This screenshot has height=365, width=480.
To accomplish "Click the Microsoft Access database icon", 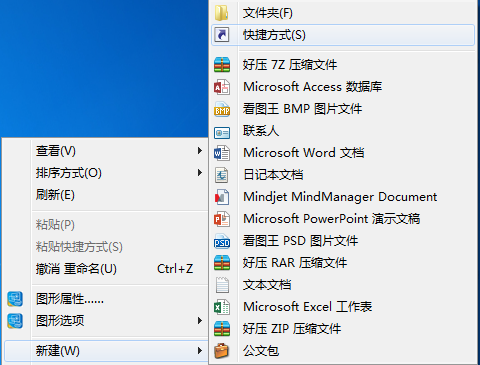I will tap(222, 87).
